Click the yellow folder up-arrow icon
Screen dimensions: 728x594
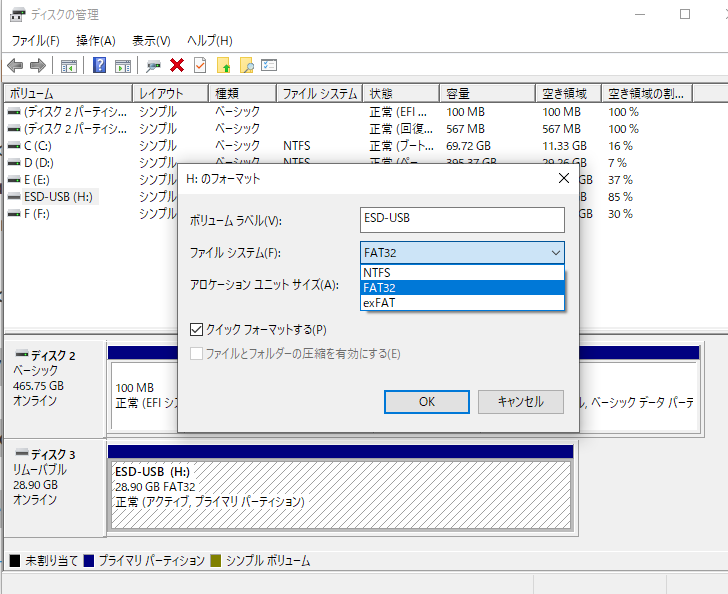pos(224,65)
